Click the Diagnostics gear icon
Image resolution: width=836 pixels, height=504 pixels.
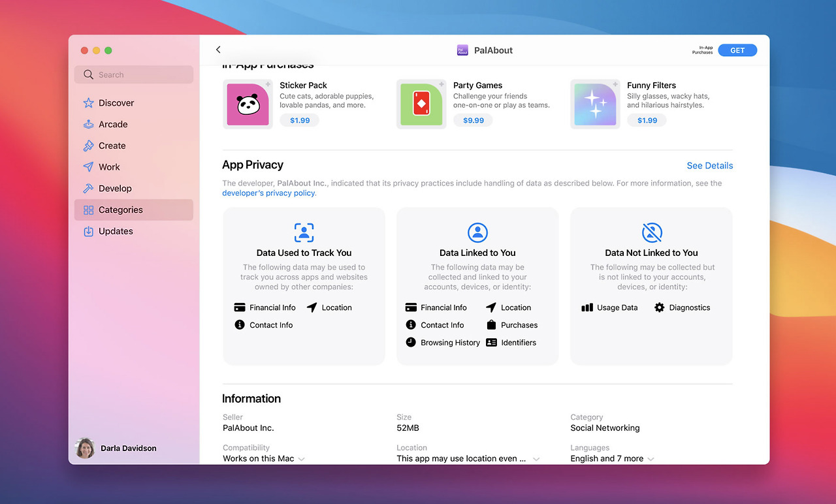(x=660, y=307)
